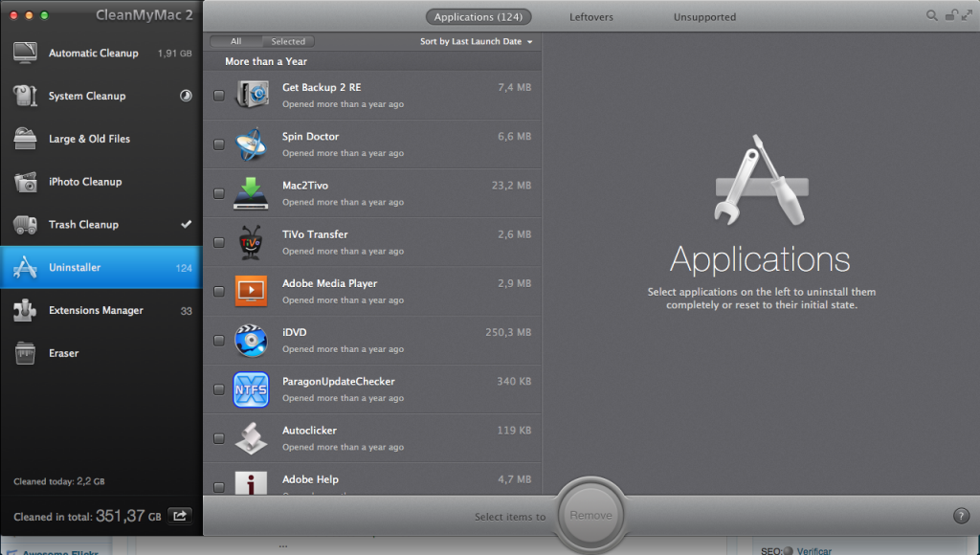980x555 pixels.
Task: Show only Selected applications filter
Action: click(x=288, y=41)
